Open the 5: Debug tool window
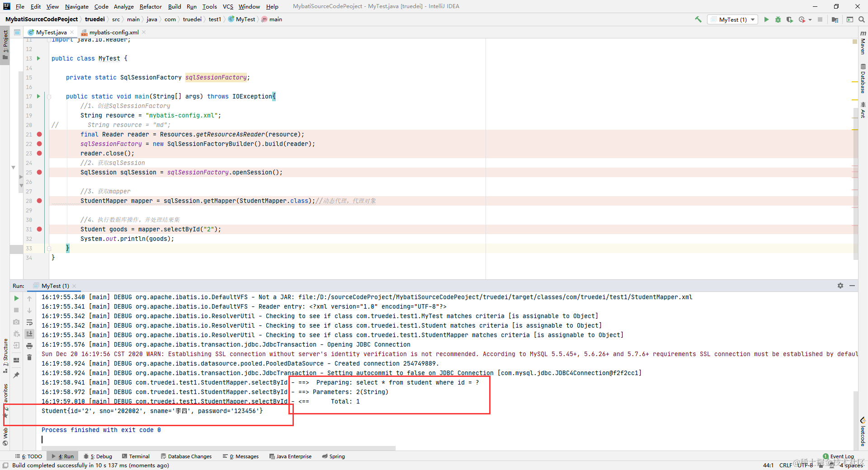The height and width of the screenshot is (470, 868). tap(98, 456)
